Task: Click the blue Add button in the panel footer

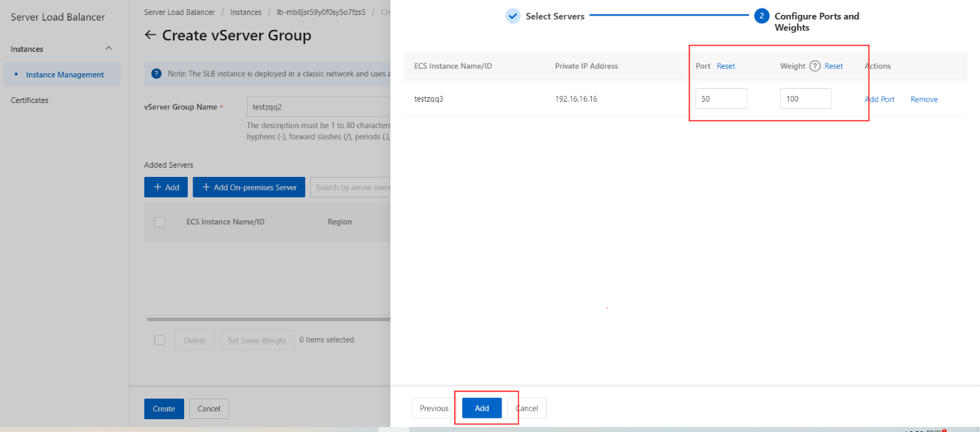Action: coord(482,408)
